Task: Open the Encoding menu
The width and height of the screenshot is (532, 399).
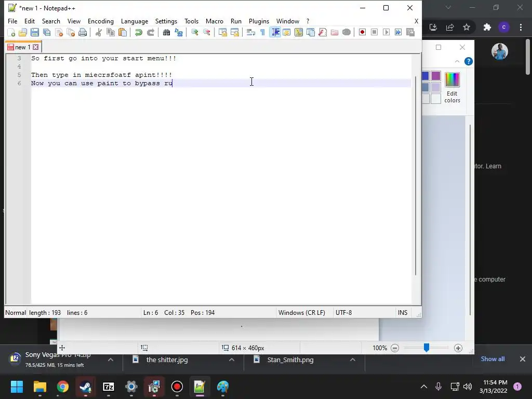Action: click(101, 21)
